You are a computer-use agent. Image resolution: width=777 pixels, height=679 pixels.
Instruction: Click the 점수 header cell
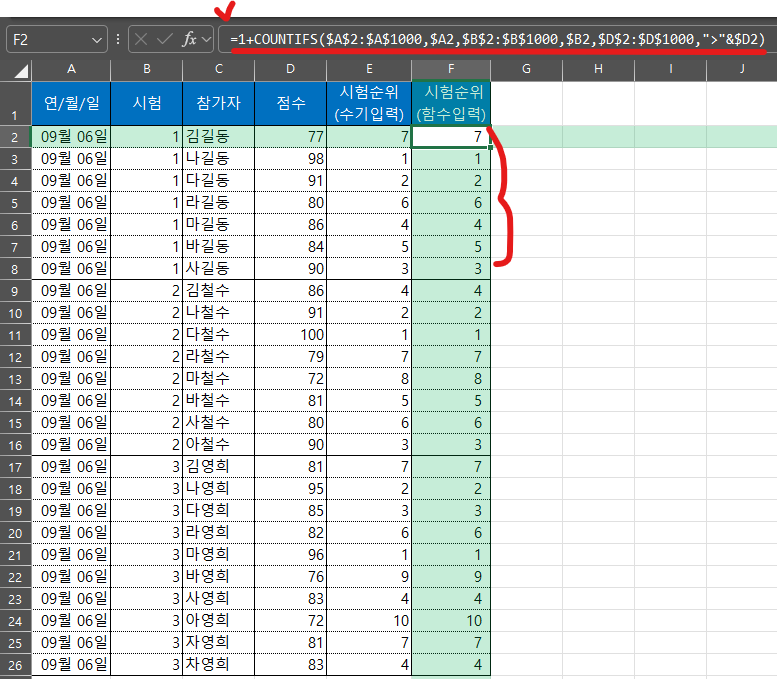pos(290,103)
